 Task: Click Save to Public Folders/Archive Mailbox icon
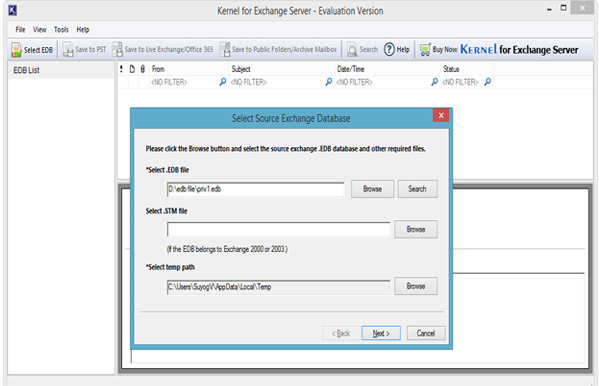point(225,50)
